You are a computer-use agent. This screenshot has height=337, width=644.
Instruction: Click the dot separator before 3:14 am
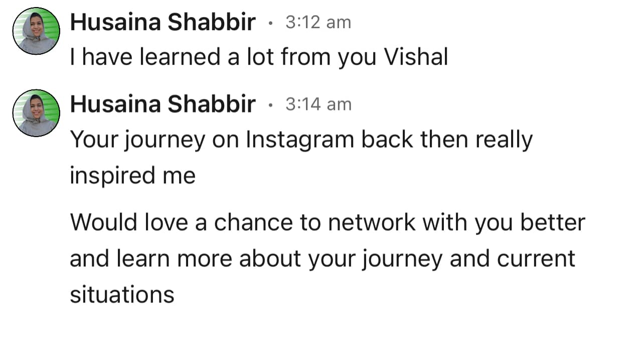[271, 105]
